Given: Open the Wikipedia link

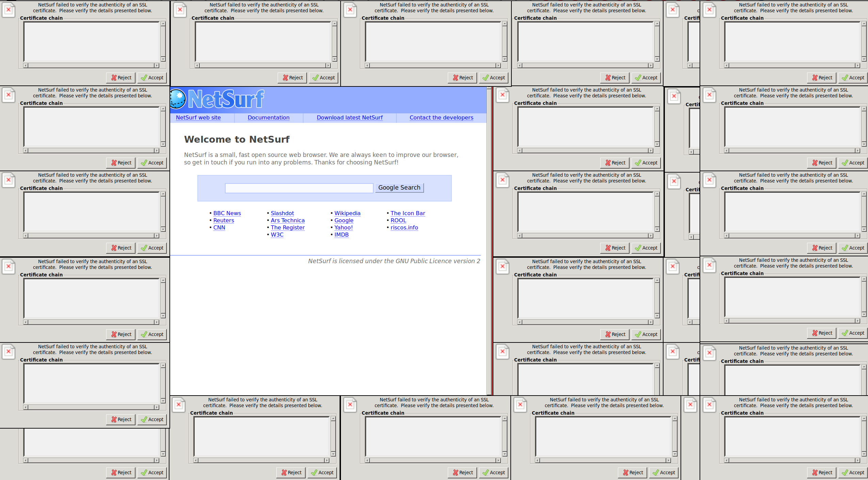Looking at the screenshot, I should pyautogui.click(x=347, y=213).
